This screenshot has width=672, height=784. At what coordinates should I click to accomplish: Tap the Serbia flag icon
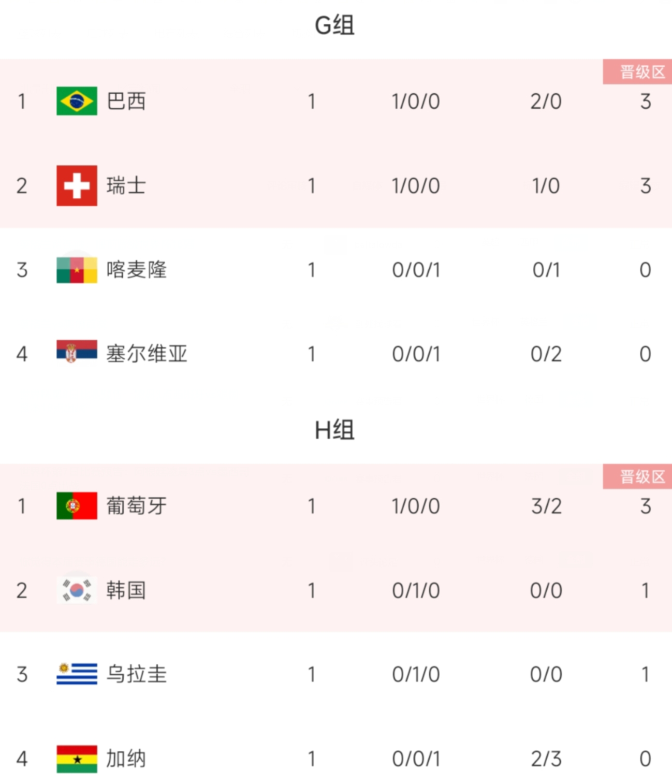77,351
